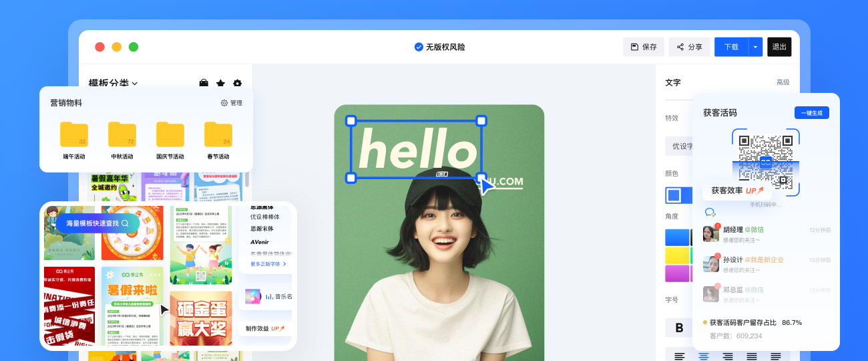The width and height of the screenshot is (868, 361).
Task: Click the fourth justify alignment icon
Action: 752,356
